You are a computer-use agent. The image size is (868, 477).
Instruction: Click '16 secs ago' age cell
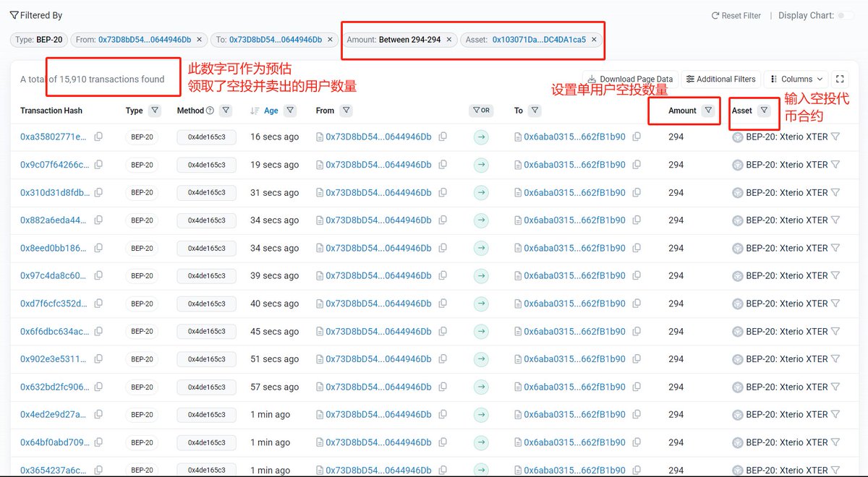click(x=274, y=137)
